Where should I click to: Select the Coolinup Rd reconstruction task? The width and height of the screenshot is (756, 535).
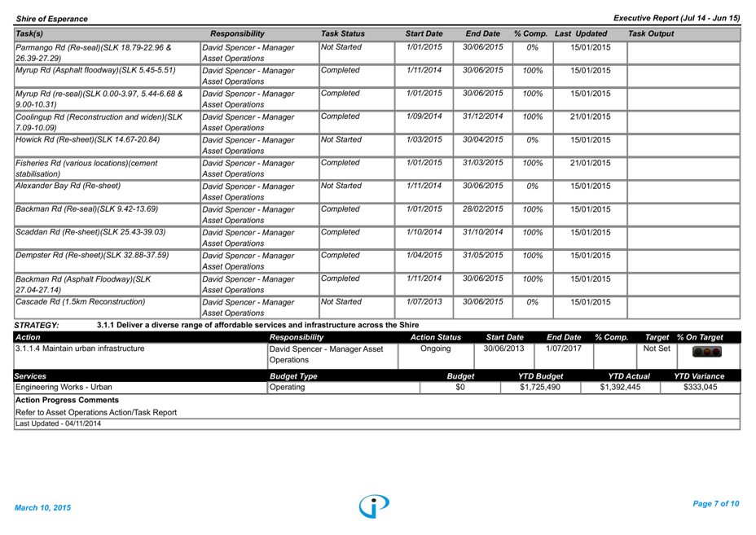coord(99,122)
